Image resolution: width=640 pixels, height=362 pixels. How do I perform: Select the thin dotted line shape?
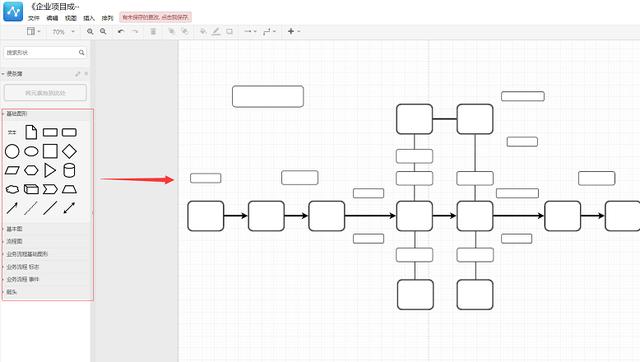coord(31,208)
